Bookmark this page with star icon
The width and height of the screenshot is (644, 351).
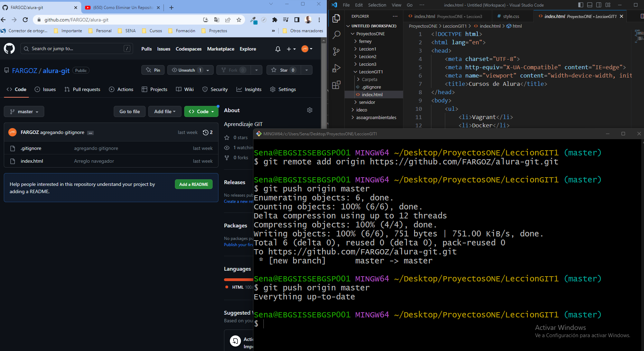click(x=239, y=20)
